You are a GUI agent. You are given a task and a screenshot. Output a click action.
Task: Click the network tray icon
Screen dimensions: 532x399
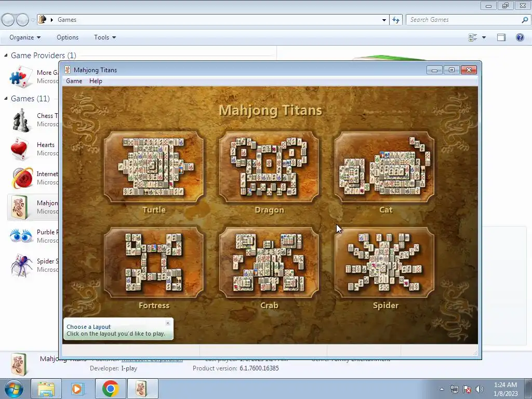pyautogui.click(x=454, y=389)
